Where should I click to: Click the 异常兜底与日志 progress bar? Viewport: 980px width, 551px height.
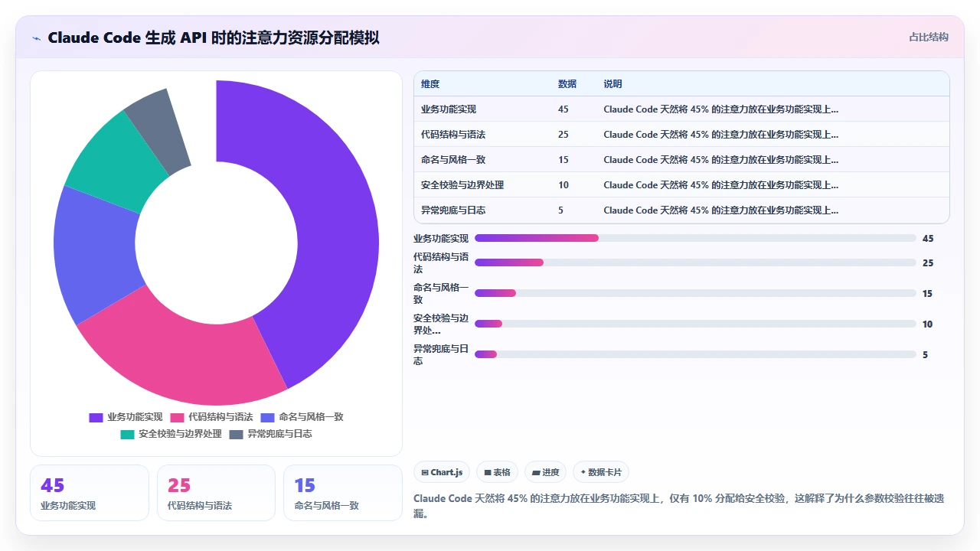coord(695,354)
